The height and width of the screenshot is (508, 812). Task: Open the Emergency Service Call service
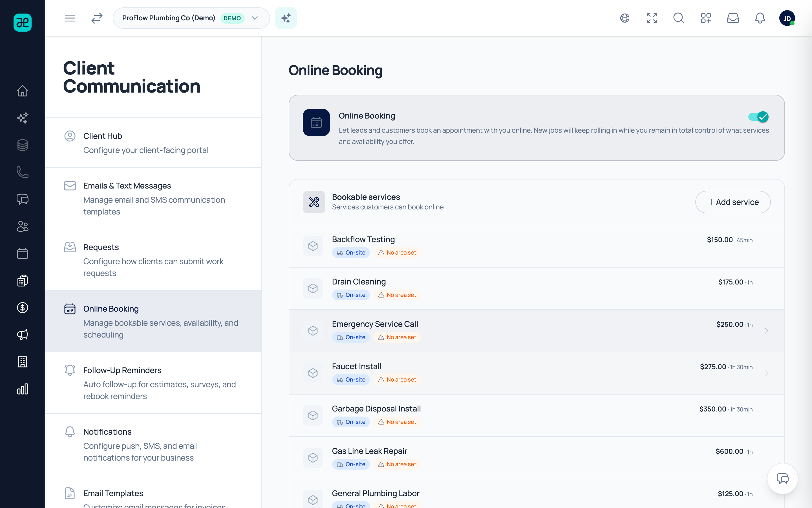[x=537, y=331]
